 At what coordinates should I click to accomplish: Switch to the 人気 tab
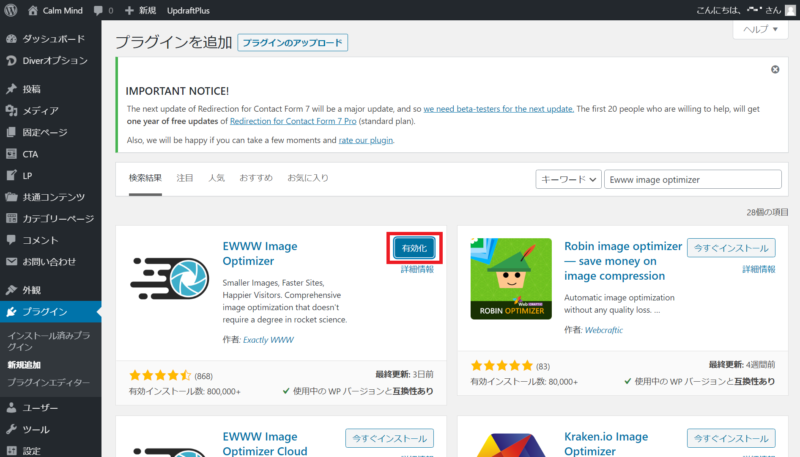[216, 178]
